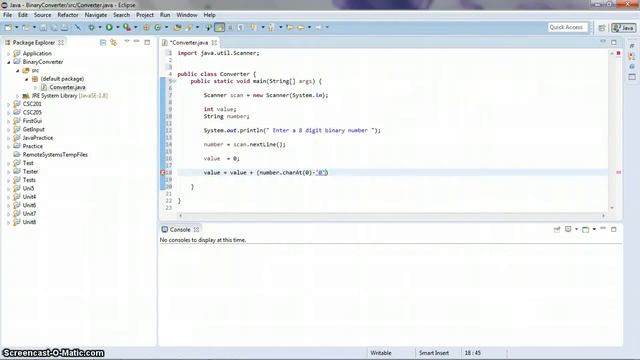Select the JavaPractice project
The width and height of the screenshot is (640, 360).
coord(38,138)
